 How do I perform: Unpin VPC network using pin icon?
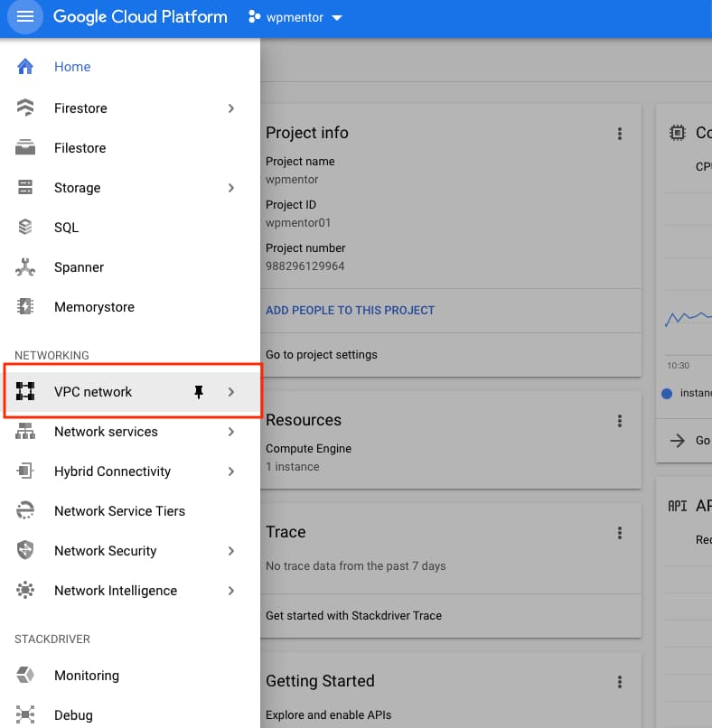(199, 392)
